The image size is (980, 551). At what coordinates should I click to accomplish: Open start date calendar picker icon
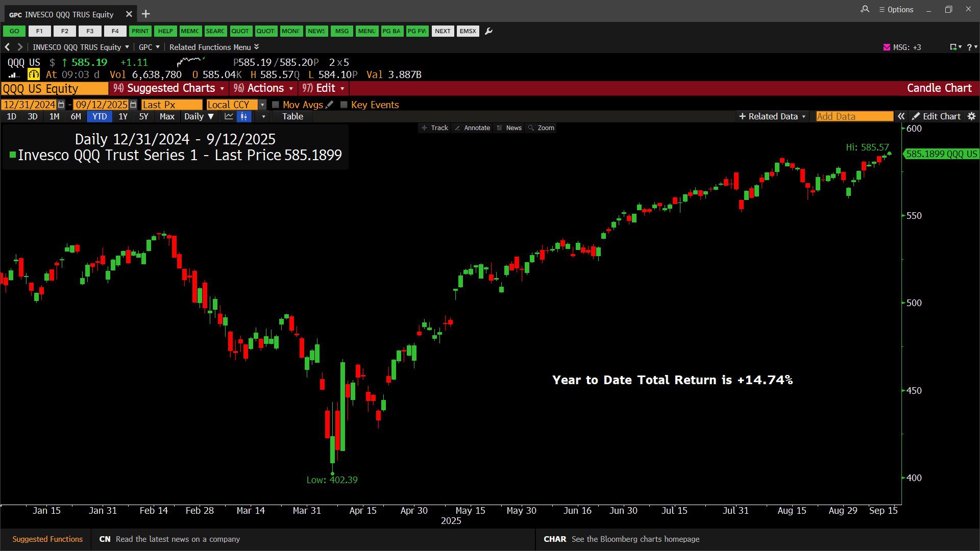[61, 105]
